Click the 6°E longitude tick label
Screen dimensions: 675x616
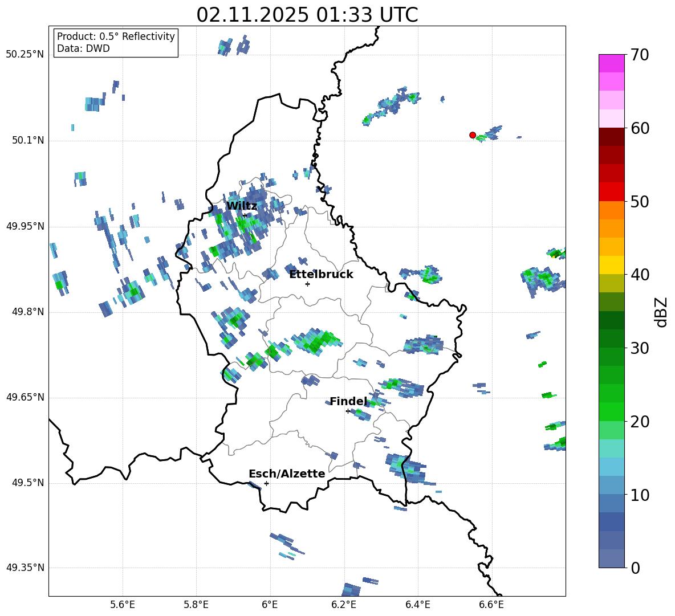pyautogui.click(x=270, y=604)
